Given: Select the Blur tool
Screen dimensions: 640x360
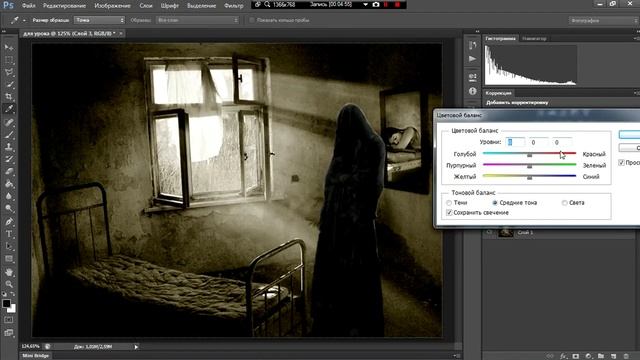Looking at the screenshot, I should point(9,196).
